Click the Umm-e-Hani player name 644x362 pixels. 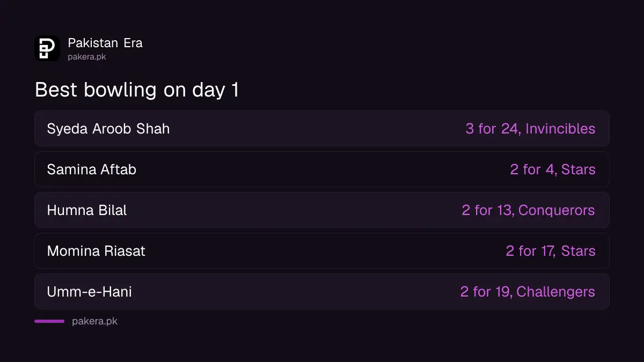[90, 292]
